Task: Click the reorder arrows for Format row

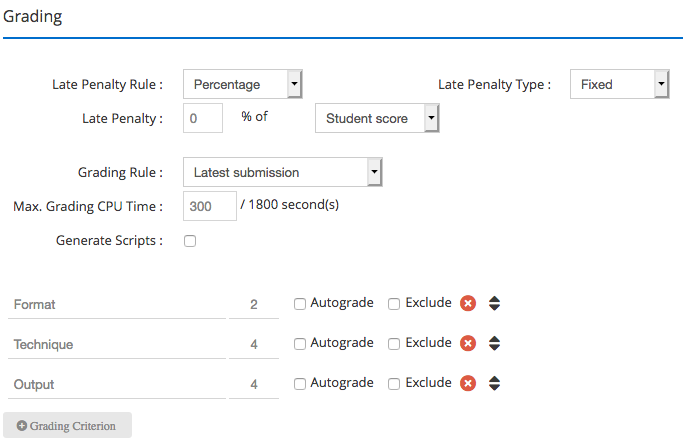Action: 494,303
